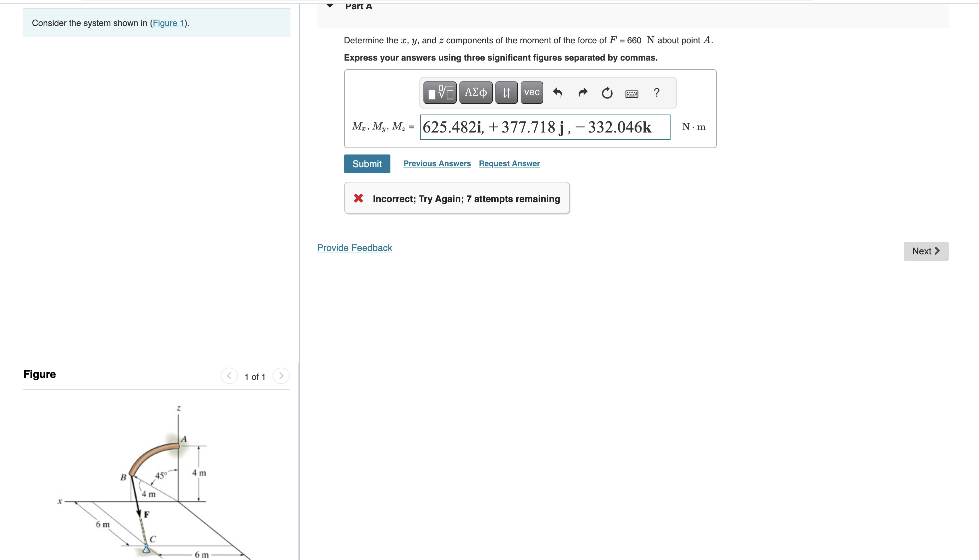Click the question mark help icon

[x=657, y=92]
